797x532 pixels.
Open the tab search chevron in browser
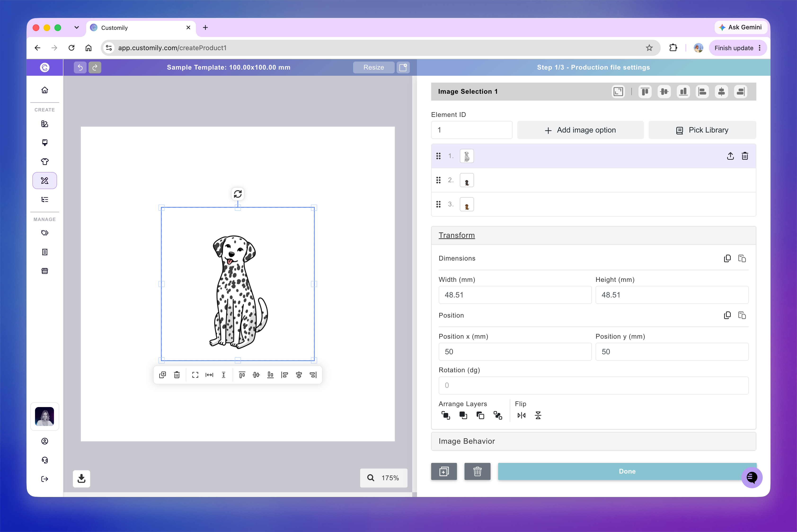click(x=77, y=27)
